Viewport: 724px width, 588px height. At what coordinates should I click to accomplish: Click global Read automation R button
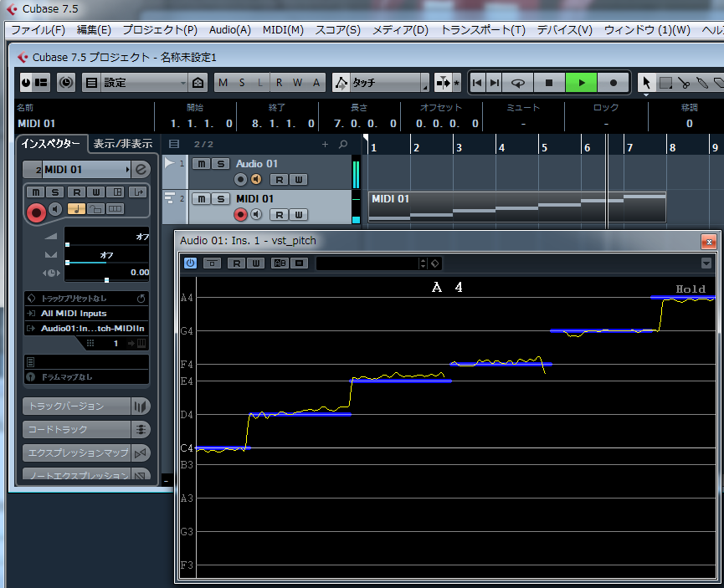tap(279, 83)
